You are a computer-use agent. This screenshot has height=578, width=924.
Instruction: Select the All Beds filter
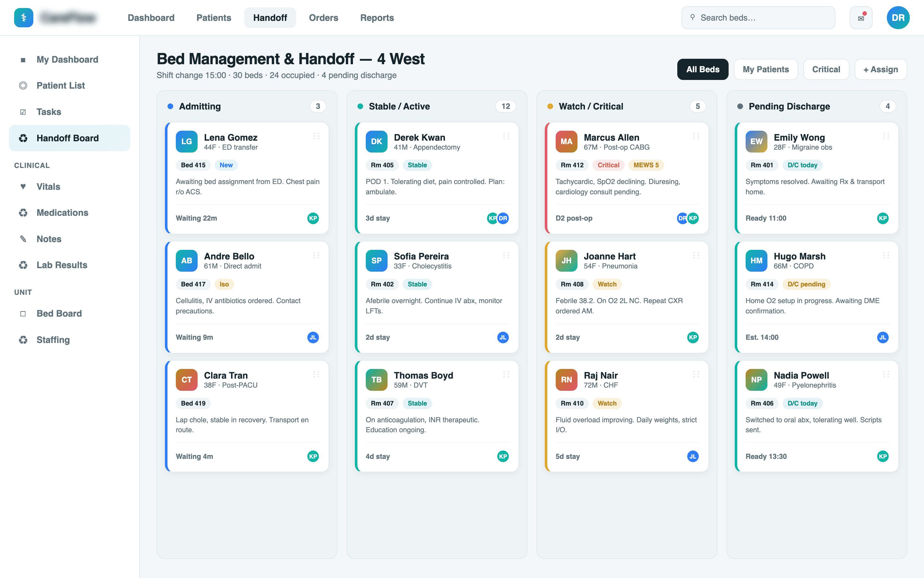(x=703, y=69)
